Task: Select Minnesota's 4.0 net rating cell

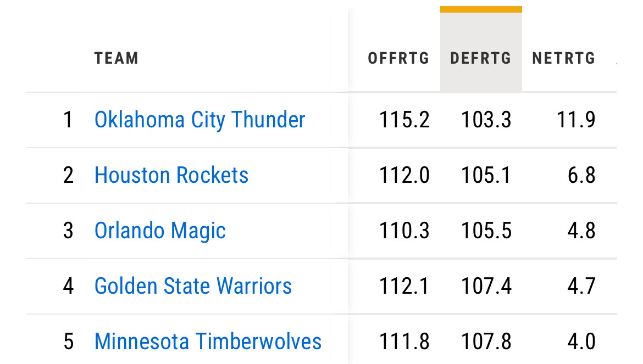Action: (x=581, y=341)
